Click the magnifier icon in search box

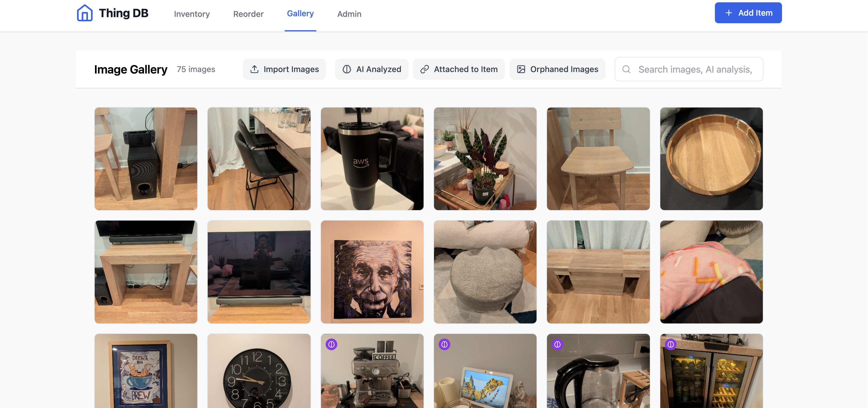tap(626, 69)
